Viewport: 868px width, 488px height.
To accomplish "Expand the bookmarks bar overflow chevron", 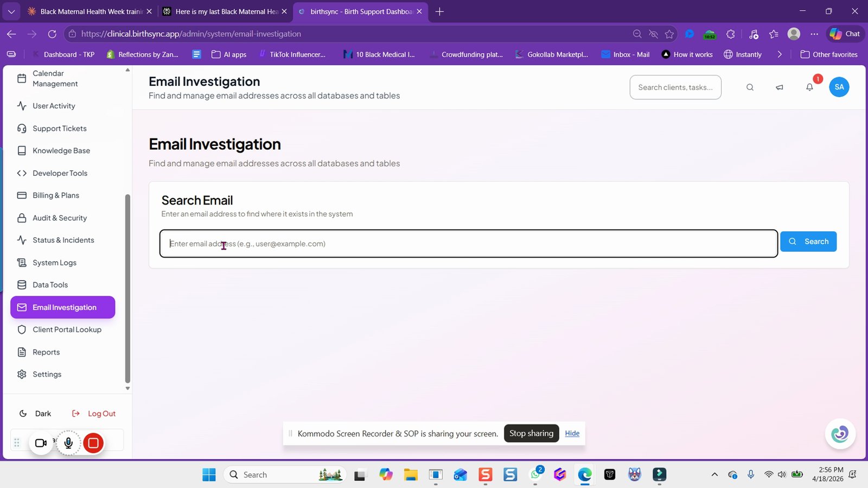I will pos(780,54).
